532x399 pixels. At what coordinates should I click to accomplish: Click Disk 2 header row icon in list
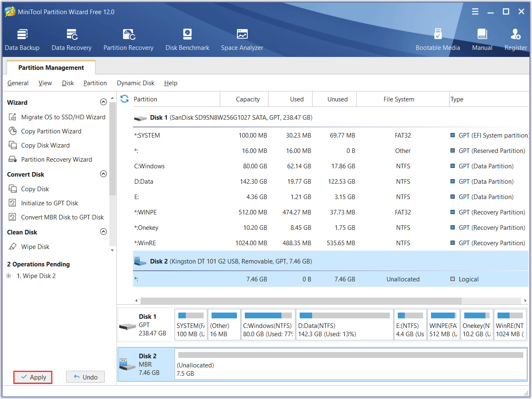[140, 261]
